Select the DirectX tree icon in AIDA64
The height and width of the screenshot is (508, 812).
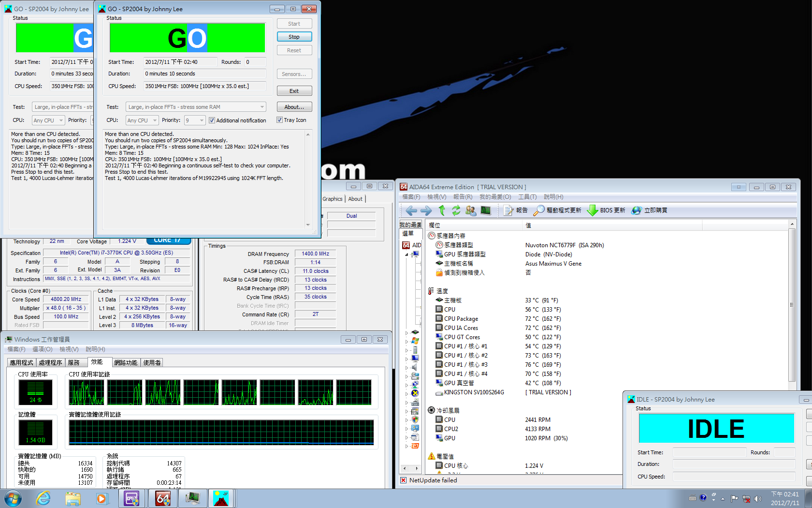point(415,393)
